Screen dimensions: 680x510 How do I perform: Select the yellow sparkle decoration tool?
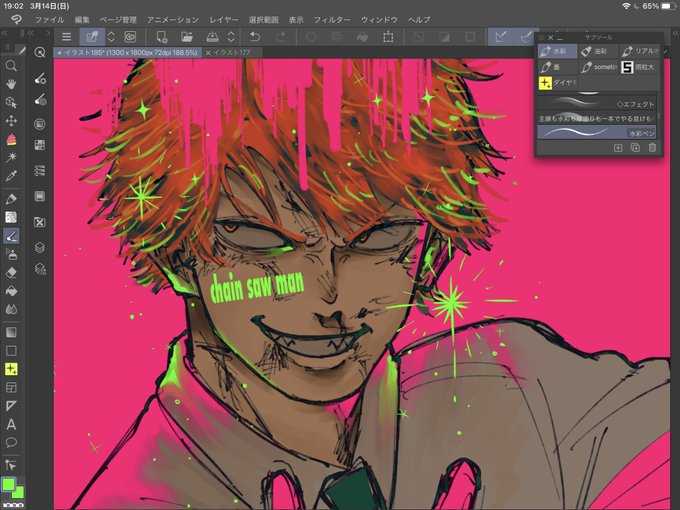(x=11, y=369)
